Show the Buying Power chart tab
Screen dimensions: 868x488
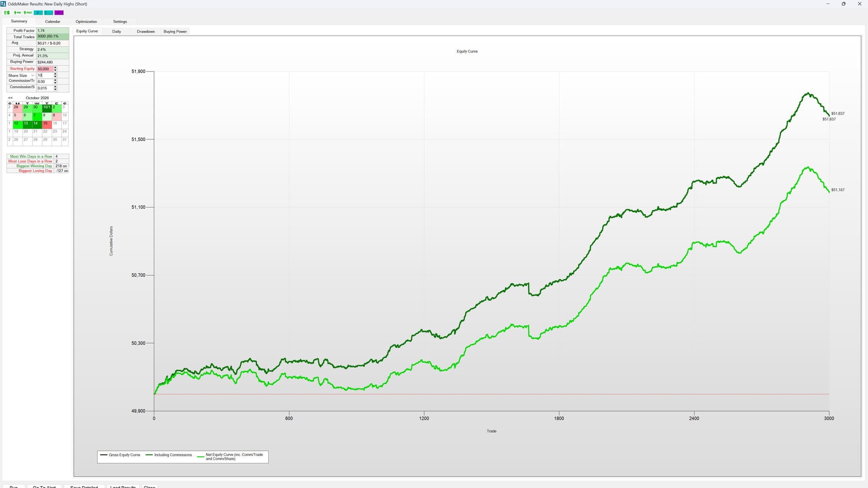[175, 32]
